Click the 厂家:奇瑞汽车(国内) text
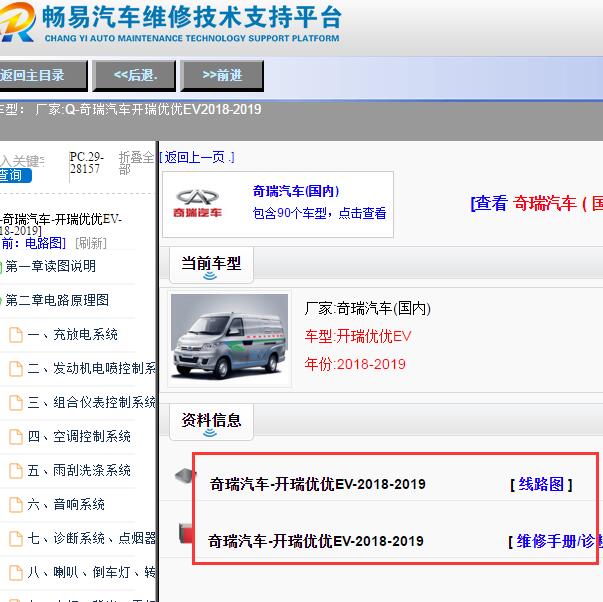This screenshot has width=603, height=602. [367, 309]
